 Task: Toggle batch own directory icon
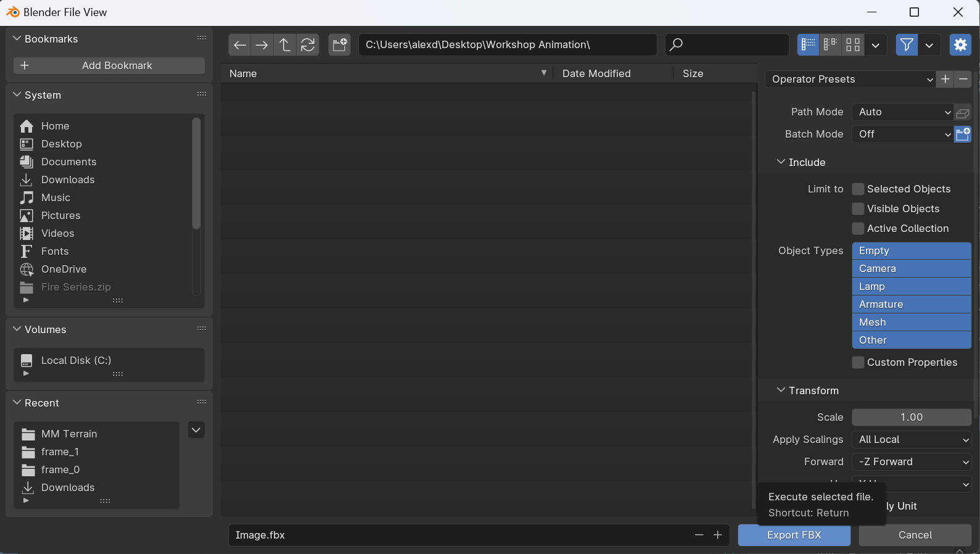tap(963, 134)
